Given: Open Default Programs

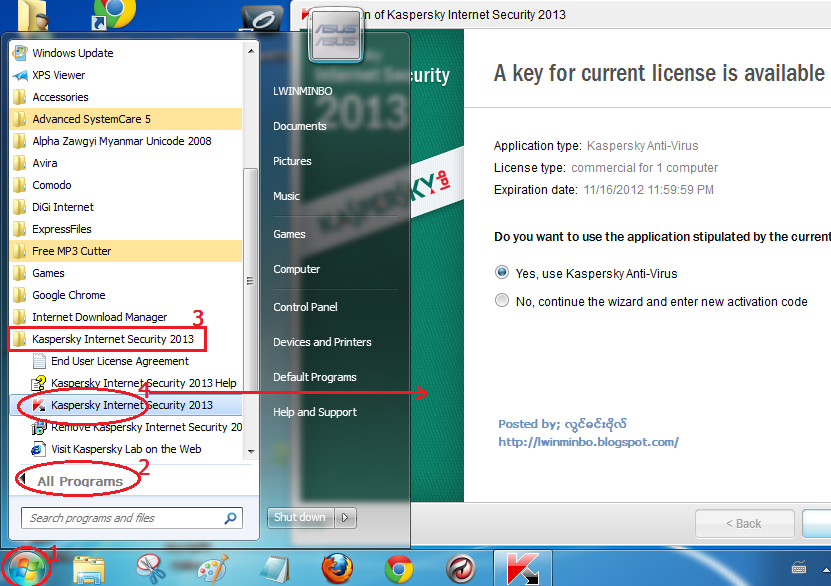Looking at the screenshot, I should (315, 377).
